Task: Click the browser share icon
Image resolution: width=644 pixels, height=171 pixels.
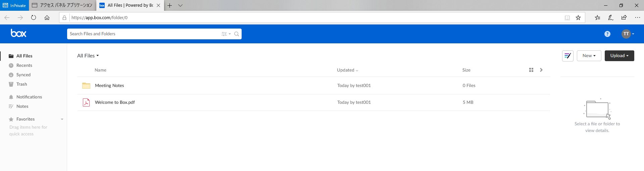Action: tap(624, 18)
